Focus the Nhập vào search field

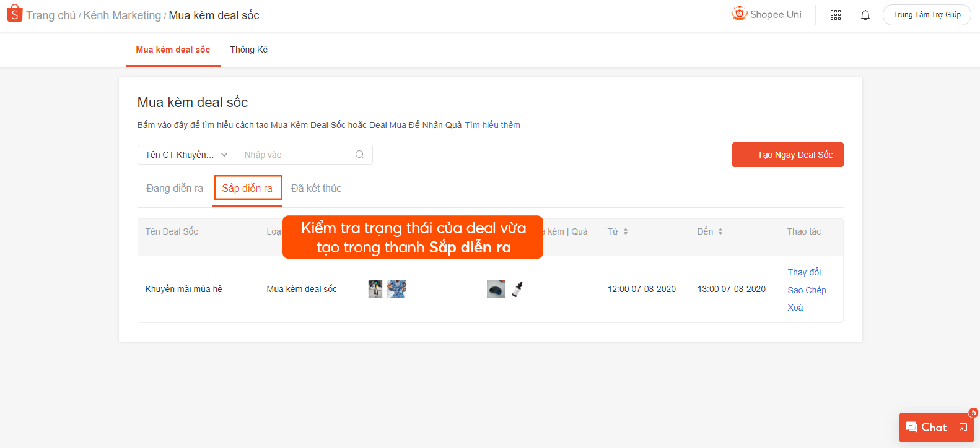pyautogui.click(x=297, y=155)
